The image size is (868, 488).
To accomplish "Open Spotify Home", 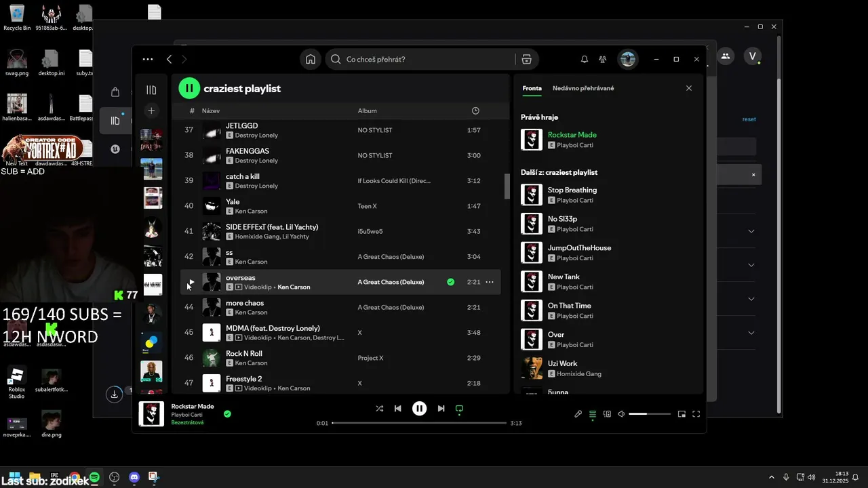I will point(311,59).
